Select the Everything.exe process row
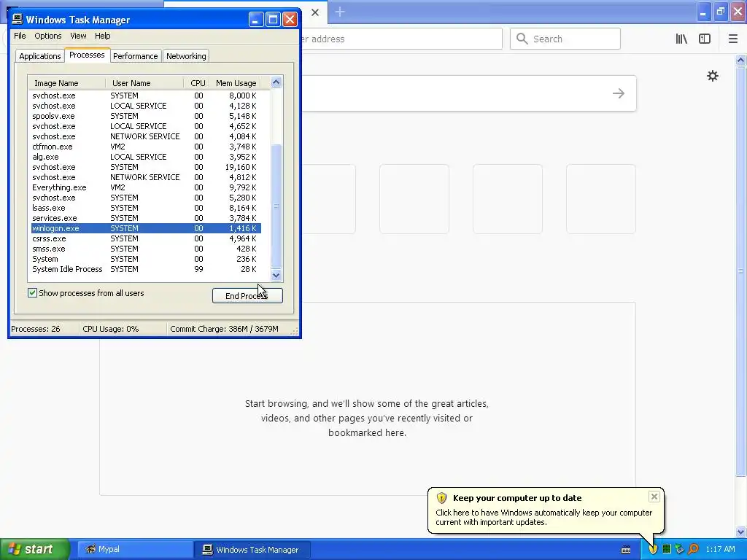 pos(146,187)
